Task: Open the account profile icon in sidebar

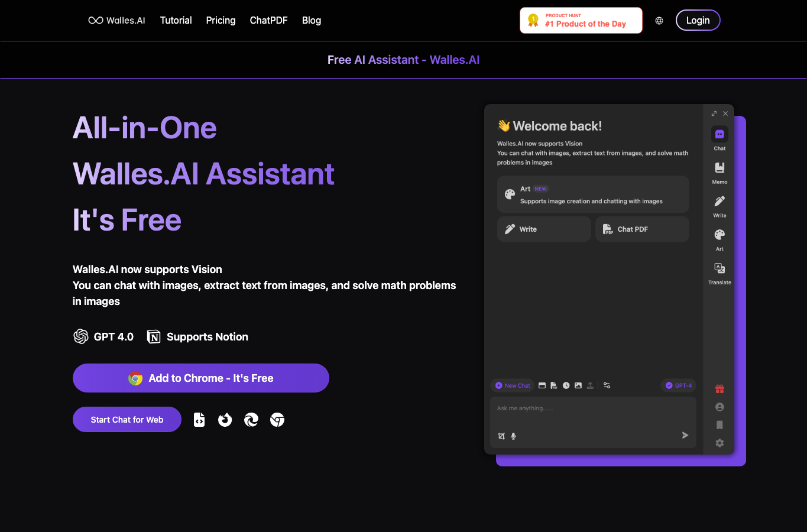Action: (720, 407)
